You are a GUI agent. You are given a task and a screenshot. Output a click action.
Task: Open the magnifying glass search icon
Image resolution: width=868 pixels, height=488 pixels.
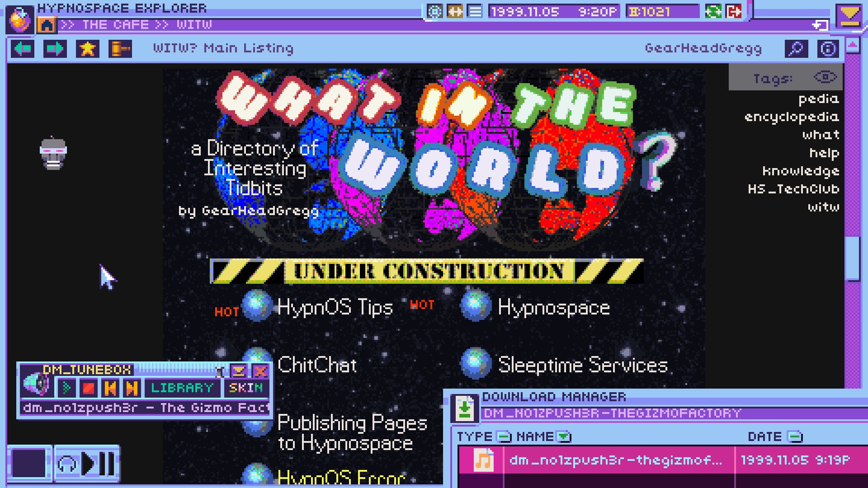[x=796, y=49]
